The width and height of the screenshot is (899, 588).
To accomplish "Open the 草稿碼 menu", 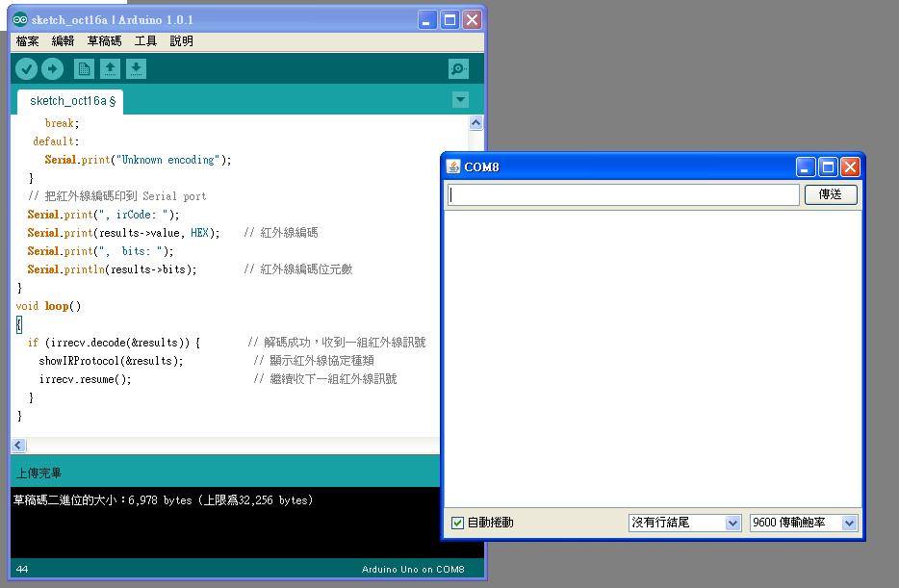I will tap(104, 41).
